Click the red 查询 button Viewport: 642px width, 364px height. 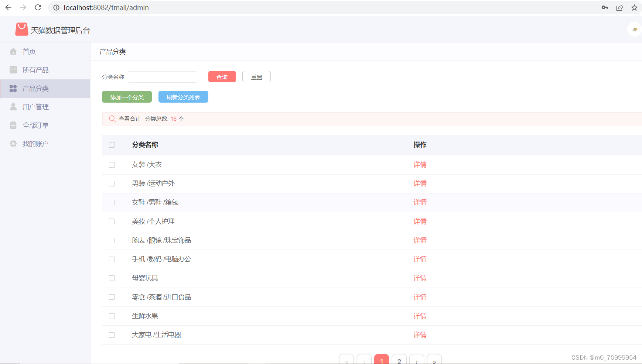[x=222, y=77]
